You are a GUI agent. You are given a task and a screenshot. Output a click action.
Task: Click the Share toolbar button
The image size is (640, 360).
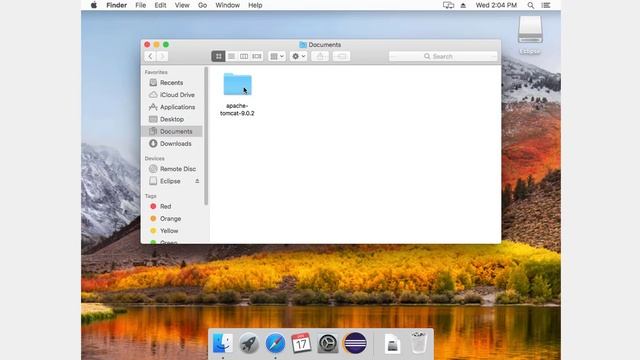320,56
